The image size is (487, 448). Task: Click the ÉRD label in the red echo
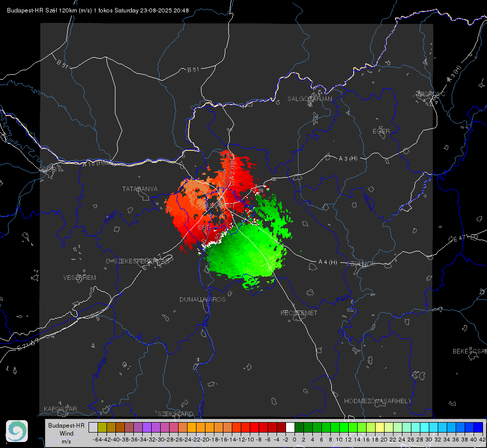[x=204, y=227]
